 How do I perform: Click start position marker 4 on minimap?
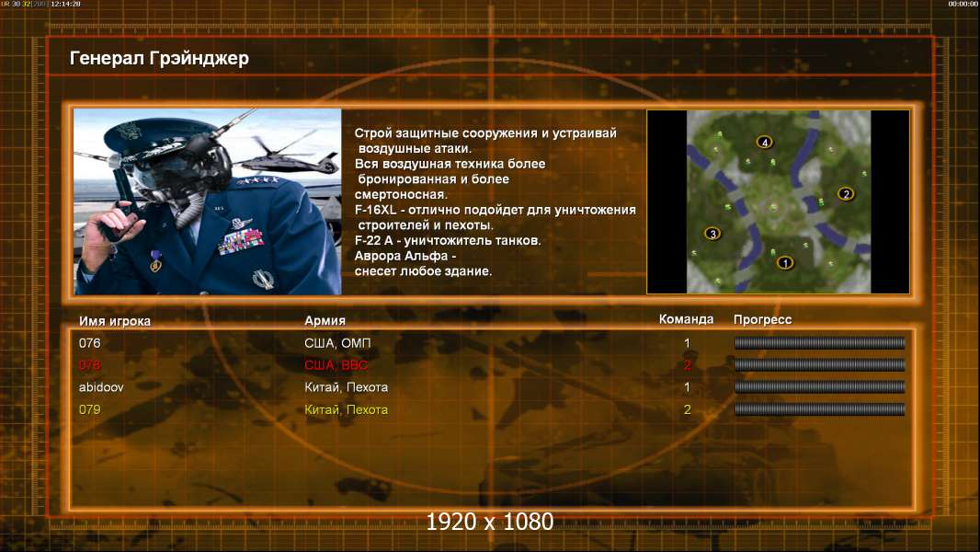point(764,142)
